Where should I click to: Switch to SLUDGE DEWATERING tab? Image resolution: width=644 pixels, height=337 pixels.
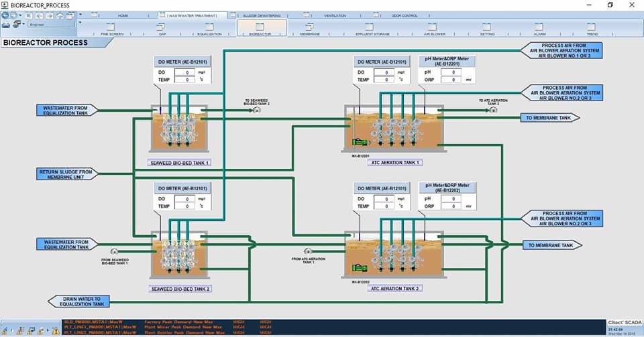(x=262, y=15)
